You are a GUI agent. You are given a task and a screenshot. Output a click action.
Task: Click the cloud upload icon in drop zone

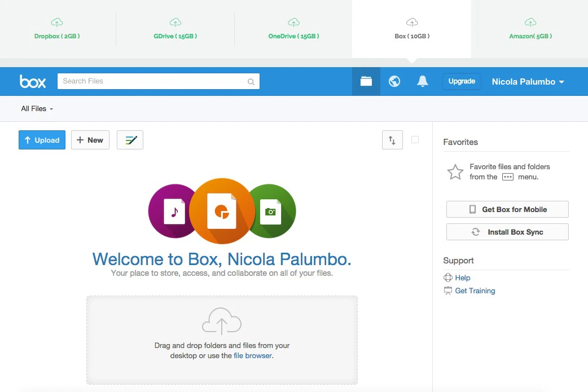click(222, 321)
